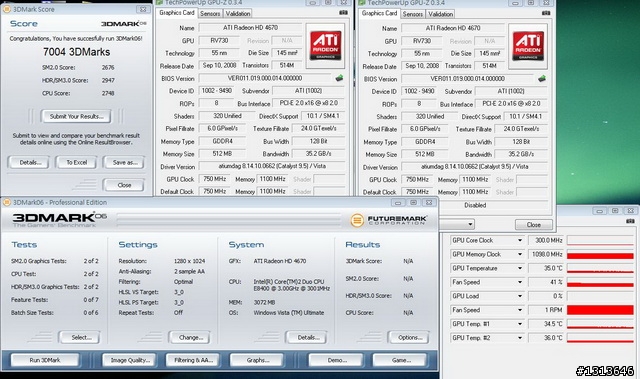The height and width of the screenshot is (379, 640).
Task: Click the GPU Memory Clock sensor graph
Action: 600,254
